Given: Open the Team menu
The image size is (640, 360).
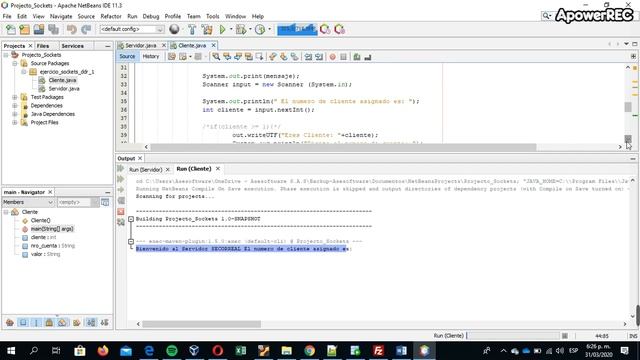Looking at the screenshot, I should [x=193, y=16].
